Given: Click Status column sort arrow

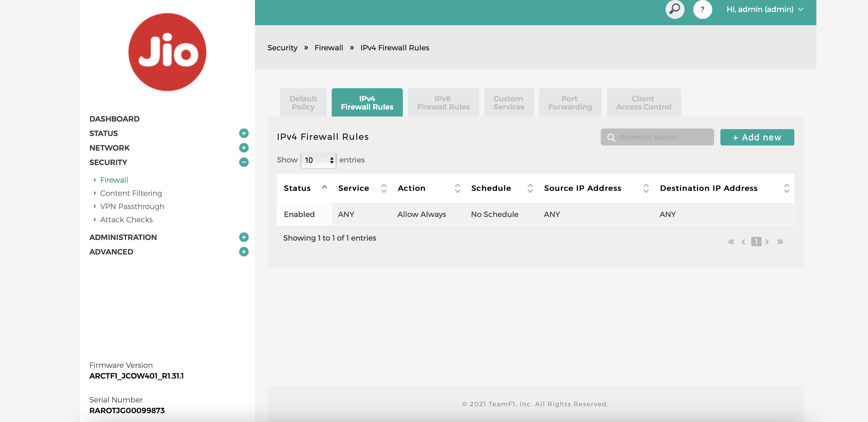Looking at the screenshot, I should [x=324, y=188].
